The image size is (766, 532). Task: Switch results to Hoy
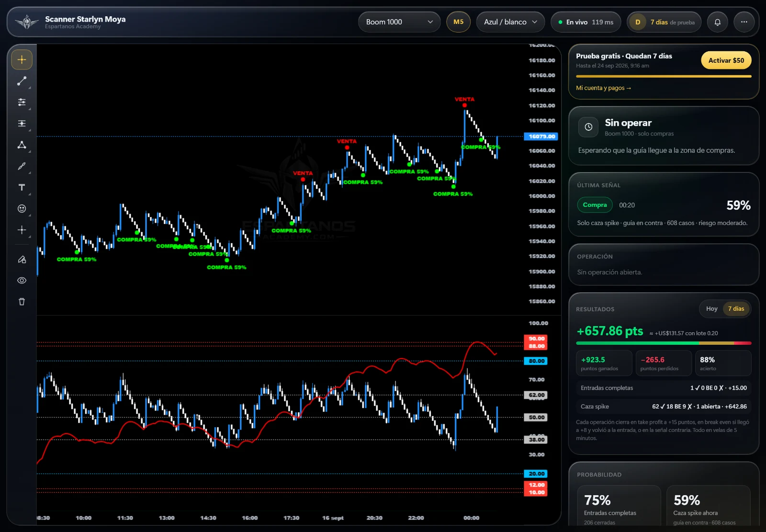(711, 309)
